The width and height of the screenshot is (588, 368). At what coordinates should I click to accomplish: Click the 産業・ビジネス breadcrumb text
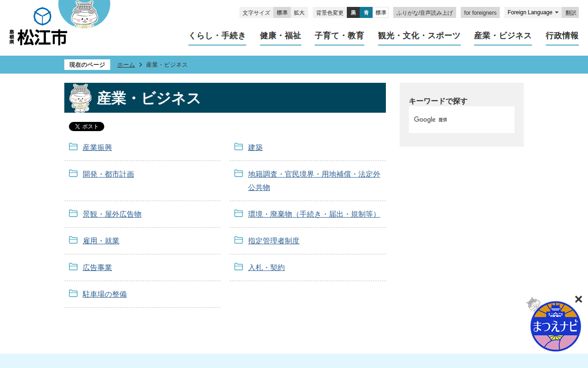click(x=167, y=65)
